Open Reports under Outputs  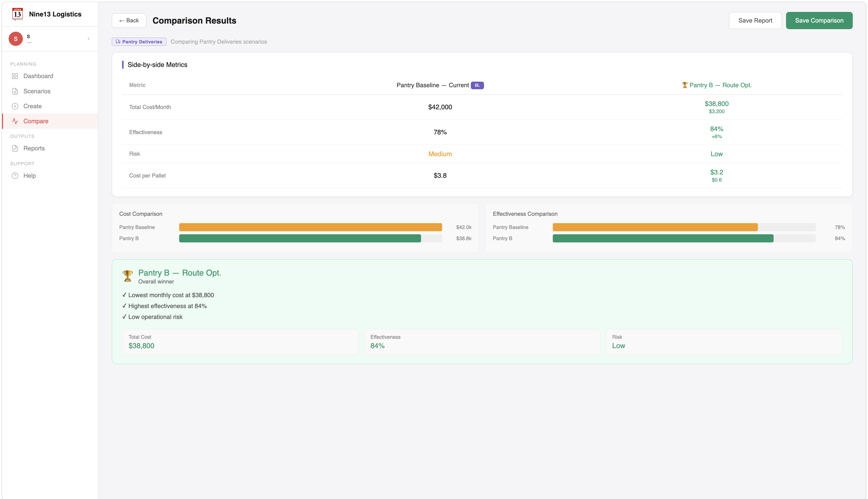50,148
